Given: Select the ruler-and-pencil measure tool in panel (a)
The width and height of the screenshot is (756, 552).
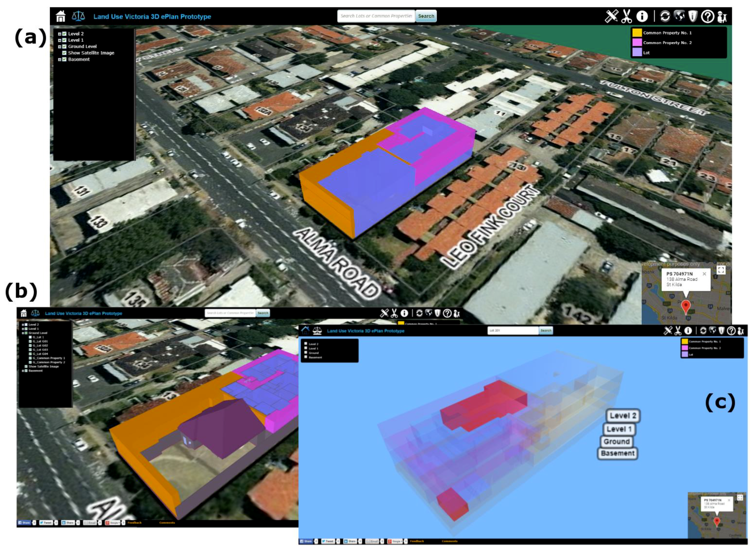Looking at the screenshot, I should click(x=612, y=16).
